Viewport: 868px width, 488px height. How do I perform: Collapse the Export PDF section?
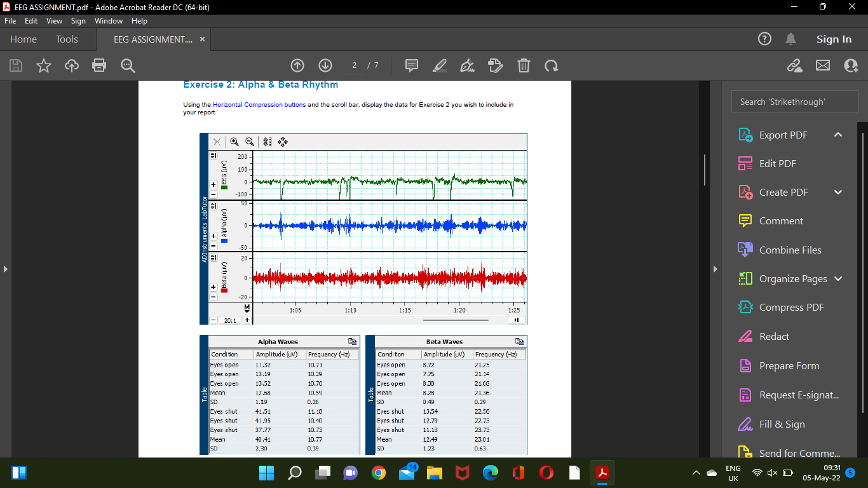pyautogui.click(x=837, y=135)
